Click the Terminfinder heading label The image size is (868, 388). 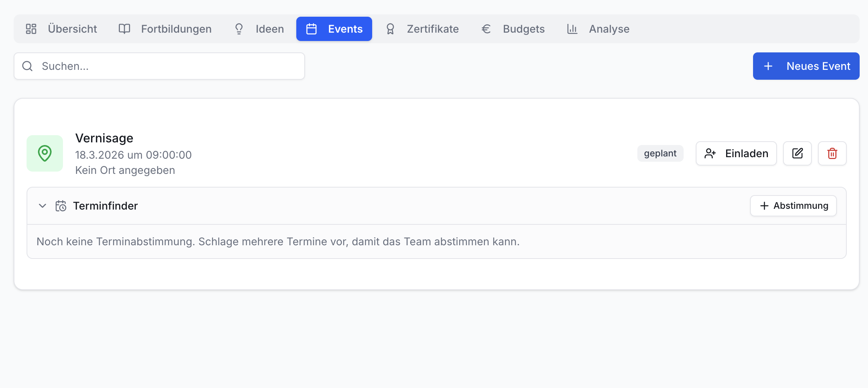coord(105,206)
